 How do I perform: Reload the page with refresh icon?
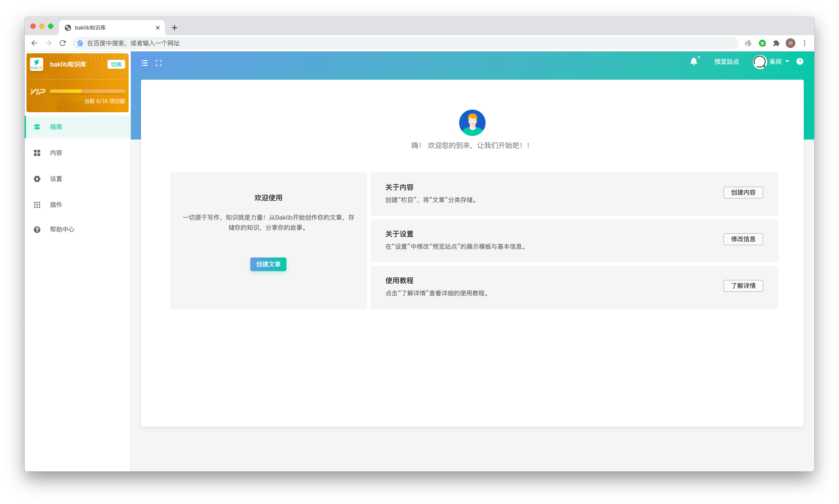(63, 43)
